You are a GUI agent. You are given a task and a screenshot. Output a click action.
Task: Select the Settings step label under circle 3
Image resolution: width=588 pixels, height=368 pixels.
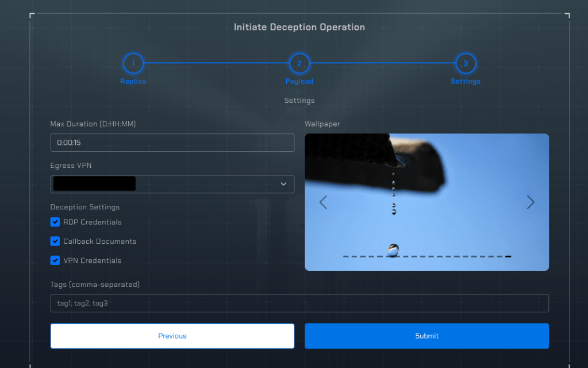466,82
